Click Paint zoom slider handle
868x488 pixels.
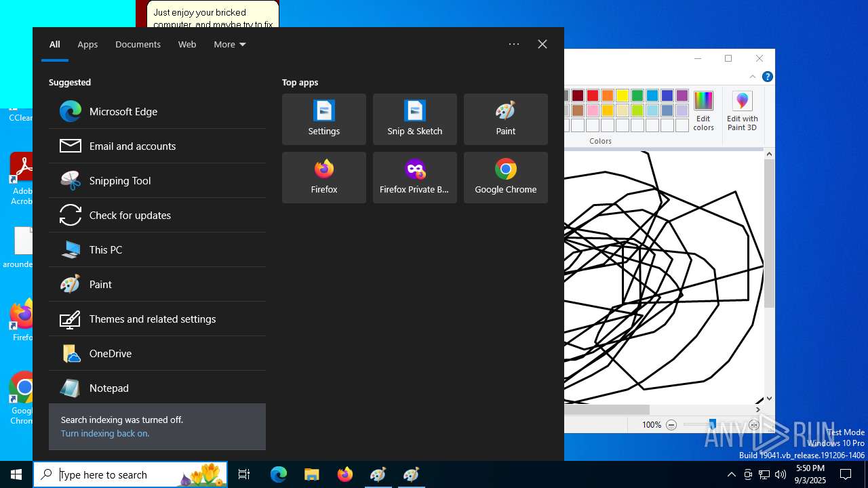click(712, 425)
